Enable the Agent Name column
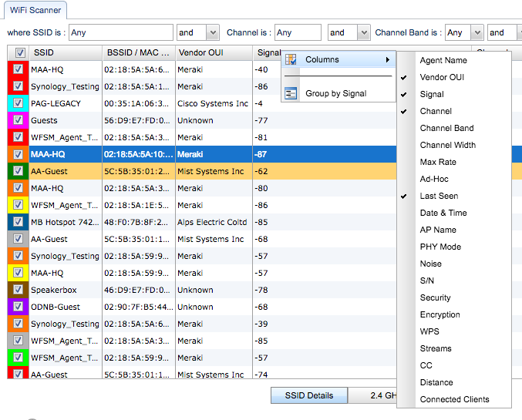522x420 pixels. point(443,60)
